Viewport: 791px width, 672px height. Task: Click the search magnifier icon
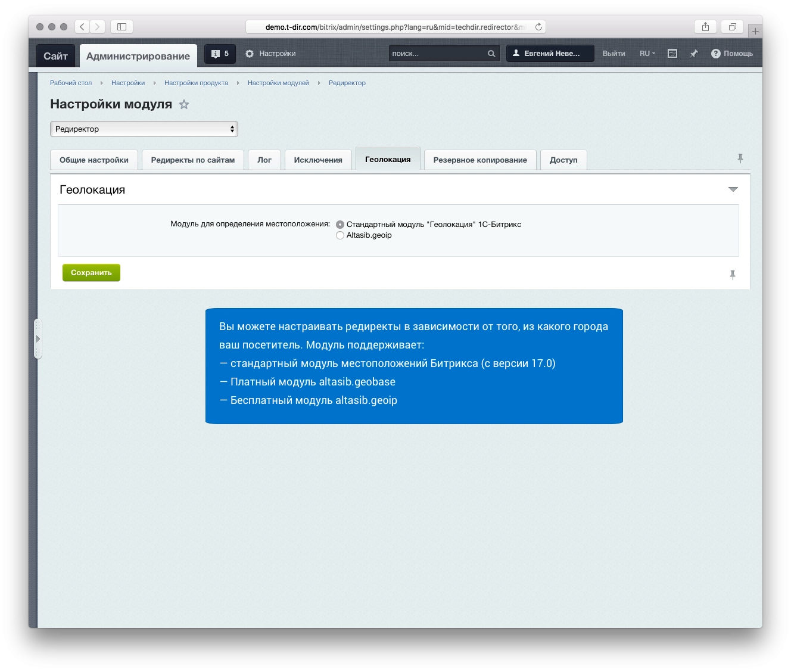point(491,54)
